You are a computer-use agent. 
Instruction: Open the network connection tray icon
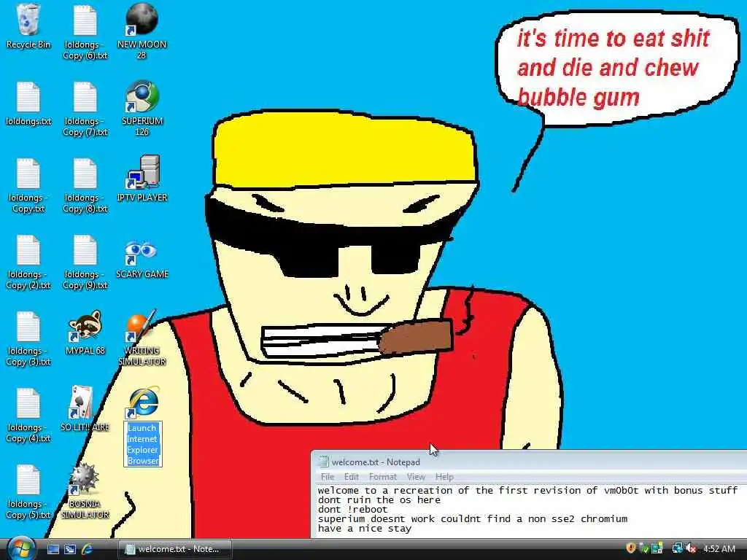pyautogui.click(x=677, y=548)
